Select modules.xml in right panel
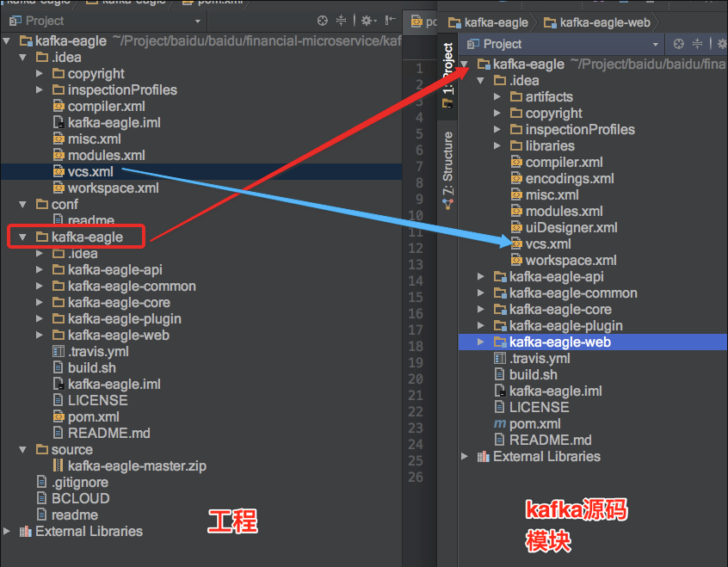The image size is (728, 567). coord(557,212)
